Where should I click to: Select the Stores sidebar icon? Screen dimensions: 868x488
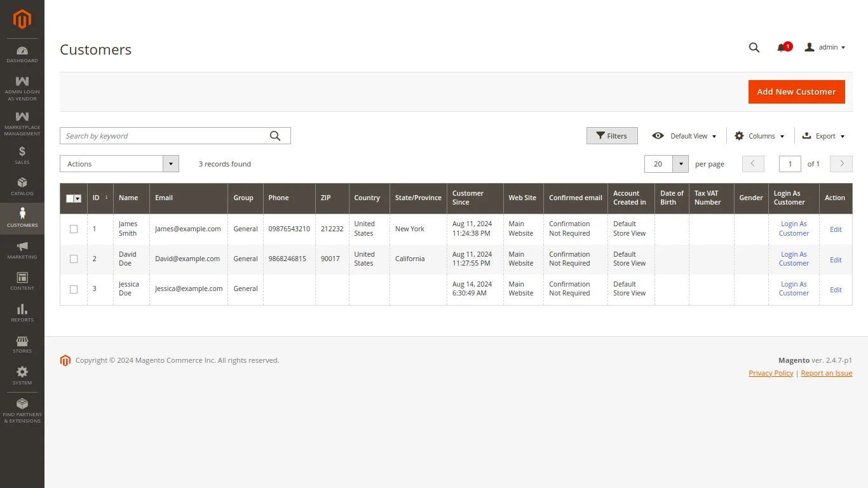click(x=22, y=342)
